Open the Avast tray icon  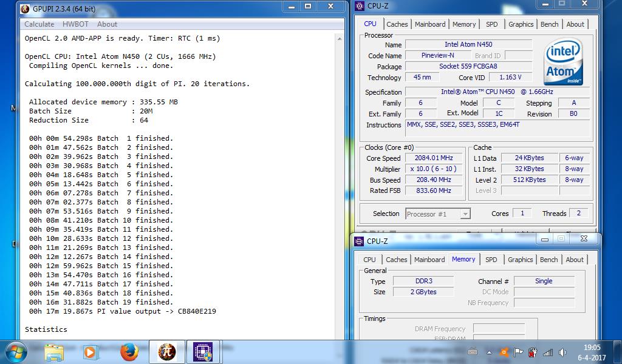(x=504, y=352)
